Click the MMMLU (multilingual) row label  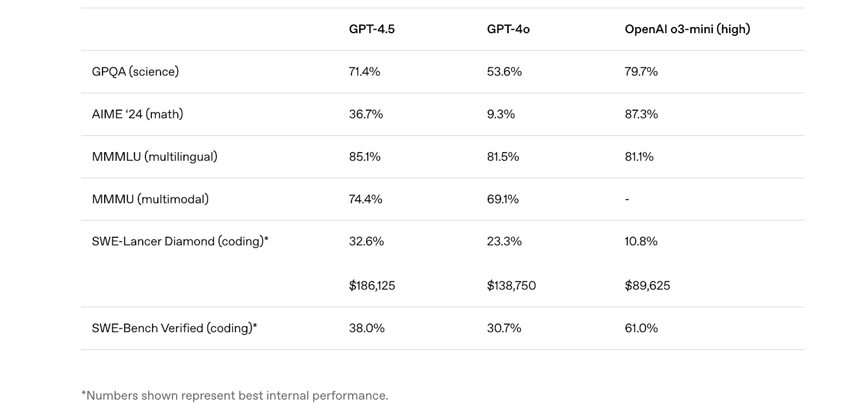[155, 156]
